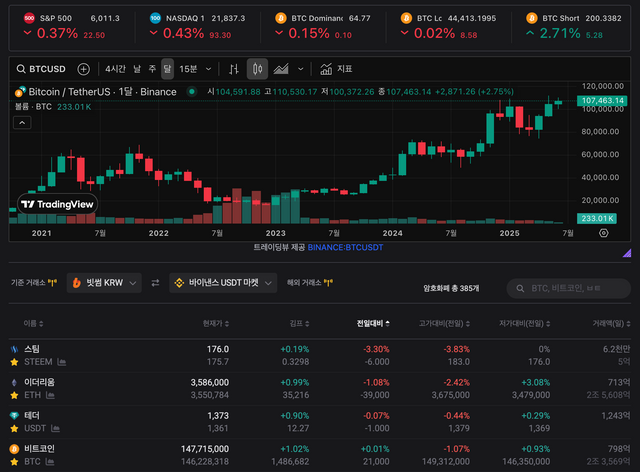Select the 4시간 timeframe

coord(115,69)
